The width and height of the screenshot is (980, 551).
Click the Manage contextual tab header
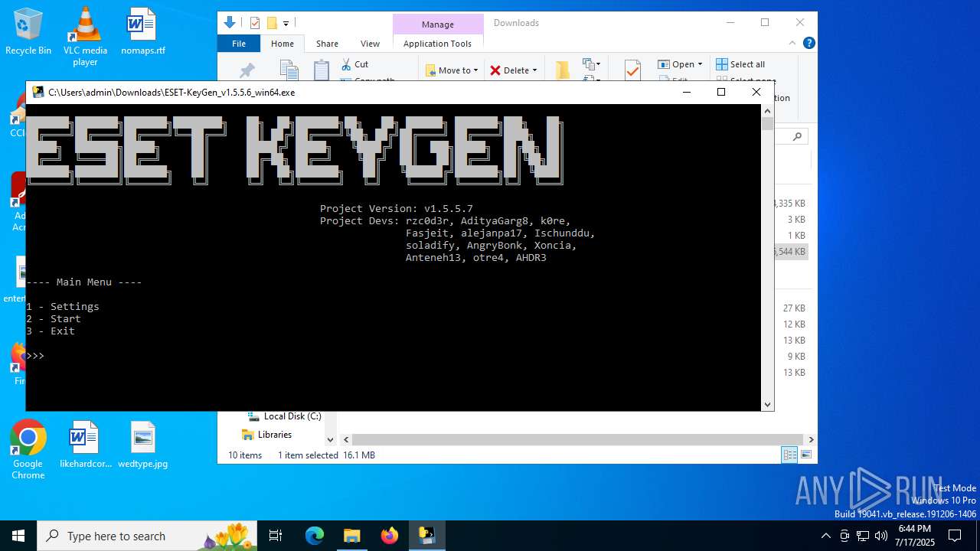click(438, 24)
